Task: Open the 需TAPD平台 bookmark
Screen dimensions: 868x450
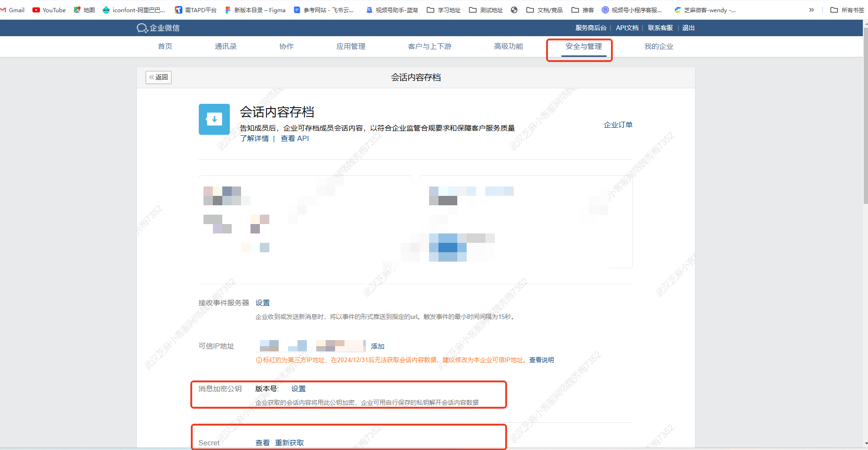Action: pos(195,10)
